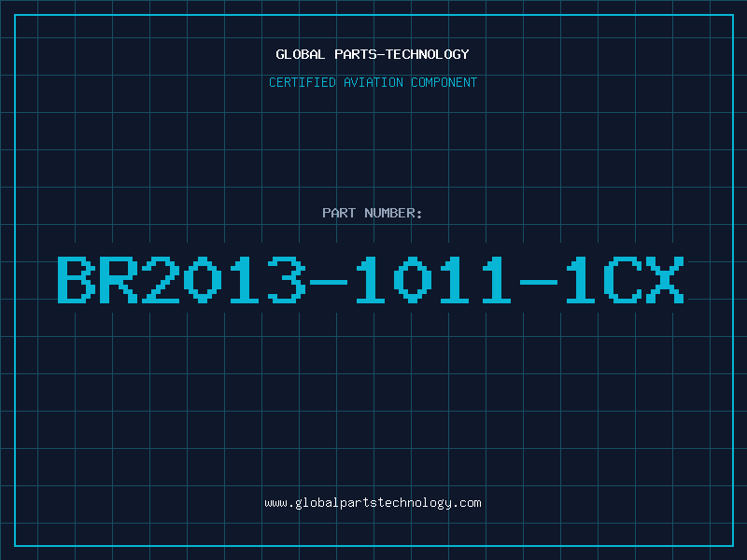Click the CERTIFIED AVIATION COMPONENT subtitle

373,82
